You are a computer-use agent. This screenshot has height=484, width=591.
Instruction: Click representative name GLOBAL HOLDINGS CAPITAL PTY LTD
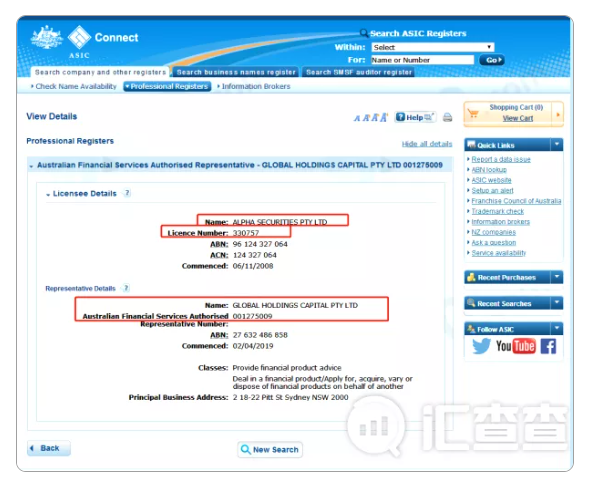click(x=295, y=305)
